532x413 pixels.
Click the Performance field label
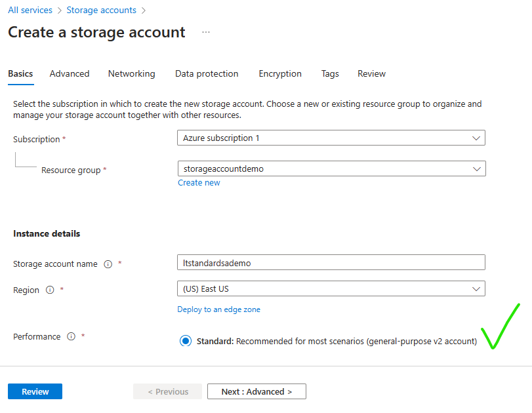(37, 337)
